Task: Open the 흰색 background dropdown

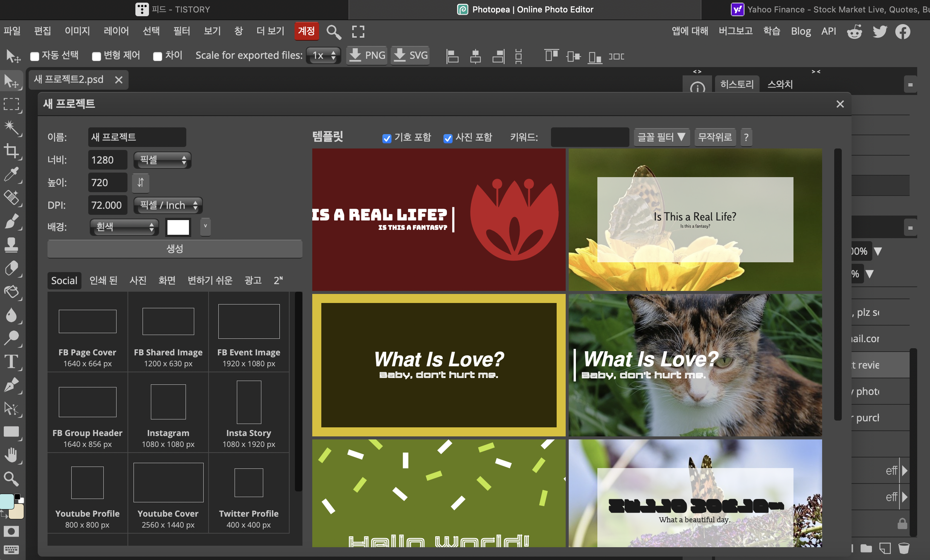Action: click(x=124, y=227)
